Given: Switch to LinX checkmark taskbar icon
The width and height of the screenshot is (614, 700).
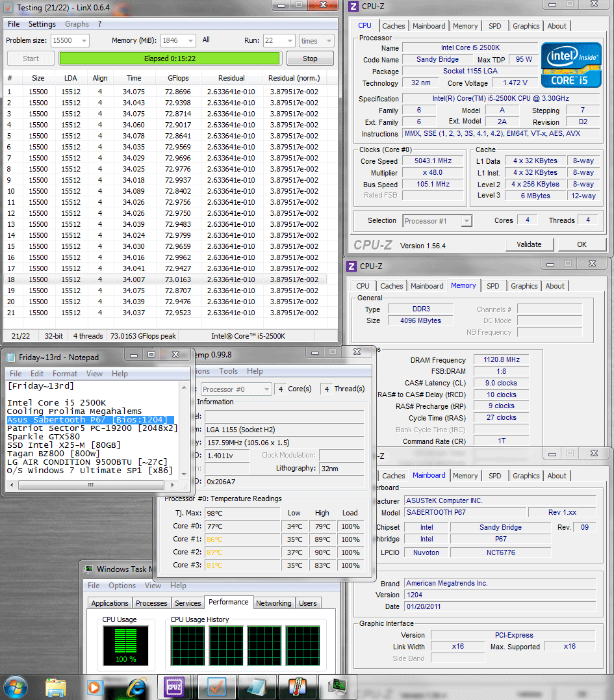Looking at the screenshot, I should click(x=216, y=687).
